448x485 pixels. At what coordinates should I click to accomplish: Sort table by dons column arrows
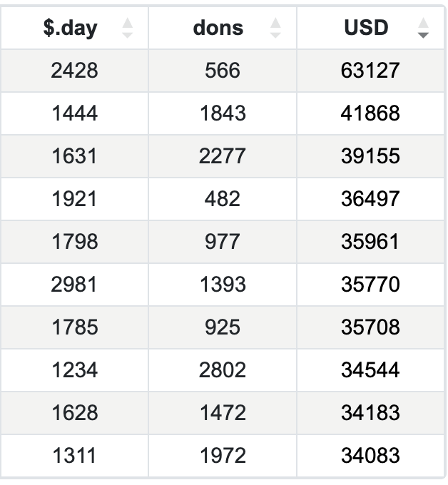[x=275, y=28]
